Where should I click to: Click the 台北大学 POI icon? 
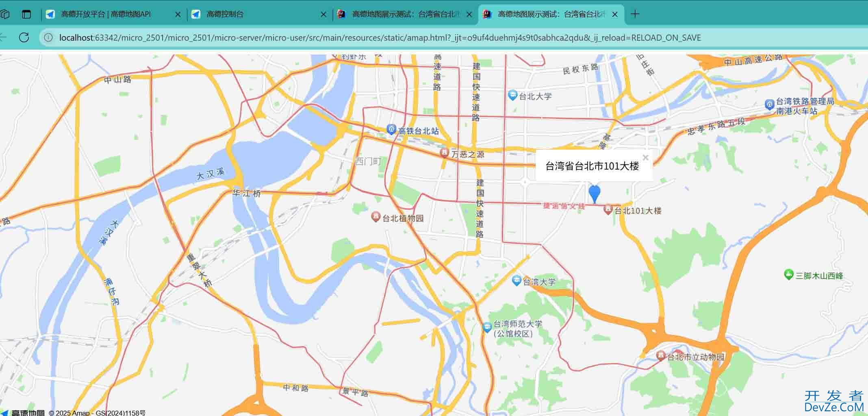click(x=512, y=96)
